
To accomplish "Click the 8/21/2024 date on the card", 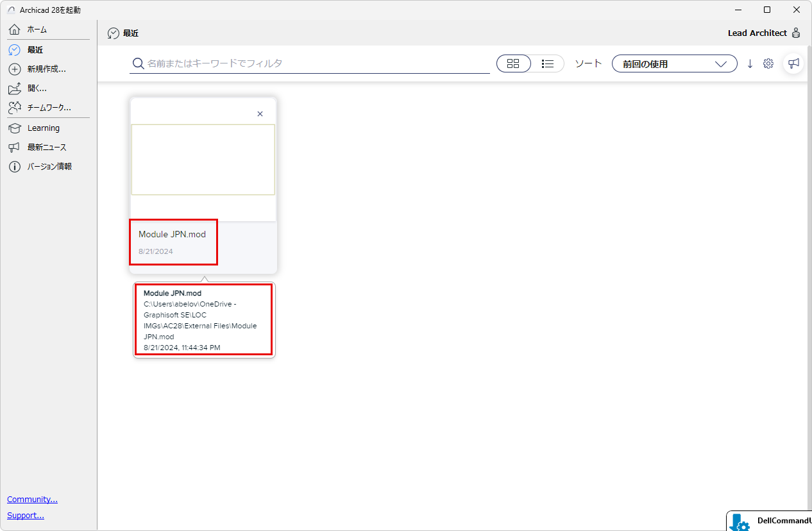I will pos(155,251).
